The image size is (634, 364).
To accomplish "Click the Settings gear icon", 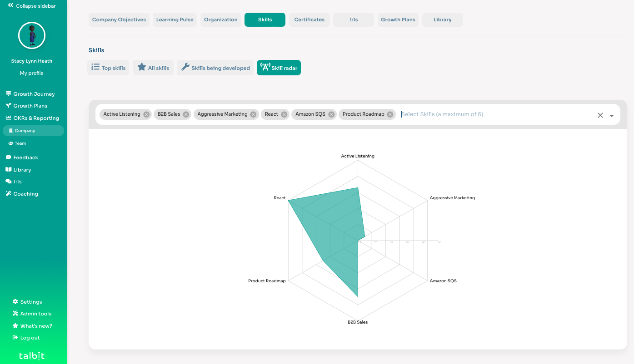I will click(15, 302).
